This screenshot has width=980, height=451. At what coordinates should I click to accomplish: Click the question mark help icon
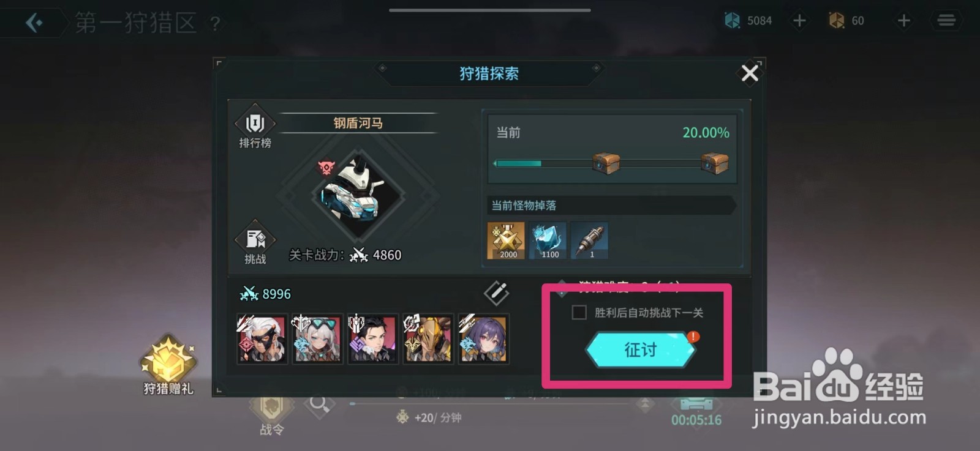click(214, 24)
